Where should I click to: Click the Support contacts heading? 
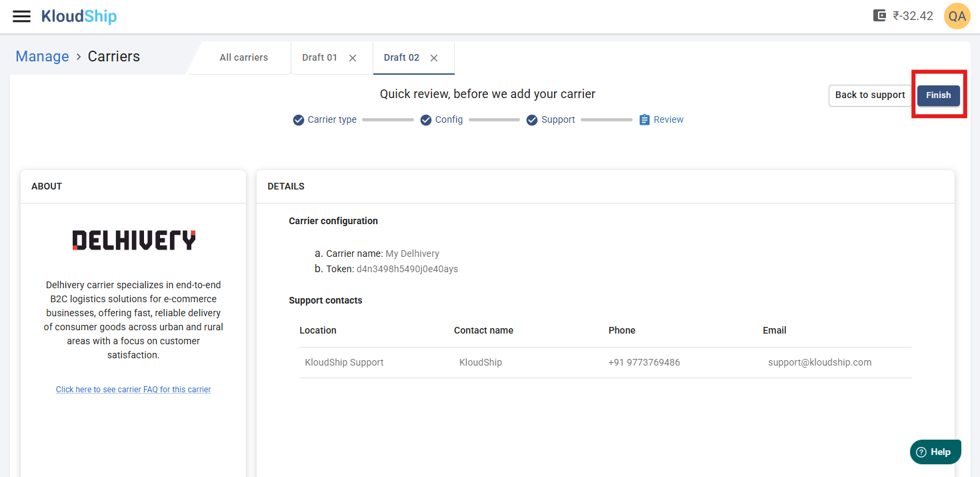click(325, 300)
